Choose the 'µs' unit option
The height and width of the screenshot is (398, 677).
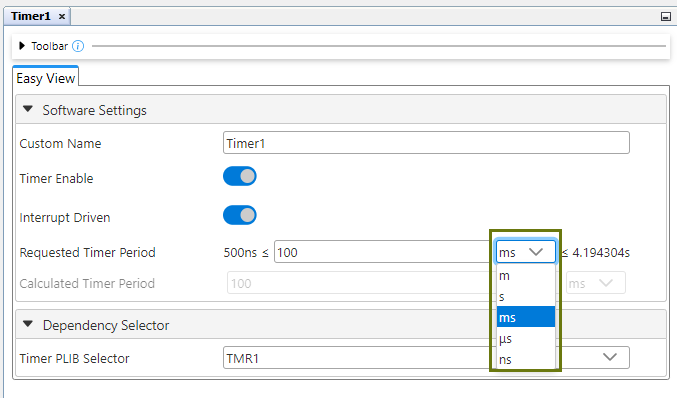point(526,338)
